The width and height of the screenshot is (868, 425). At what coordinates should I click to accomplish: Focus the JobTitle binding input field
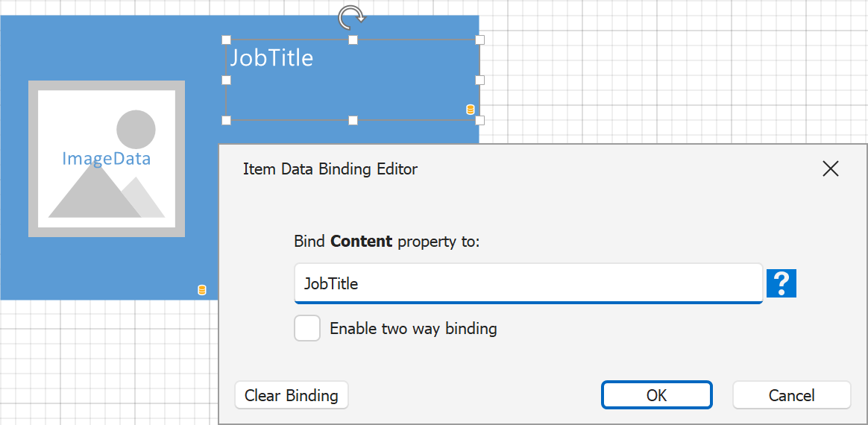(528, 283)
